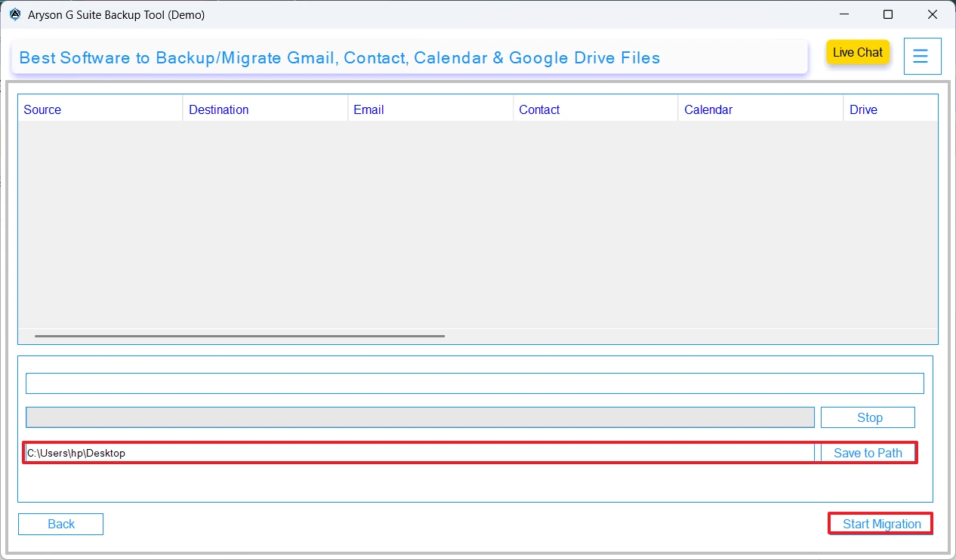The image size is (956, 560).
Task: Open Live Chat support
Action: [x=858, y=52]
